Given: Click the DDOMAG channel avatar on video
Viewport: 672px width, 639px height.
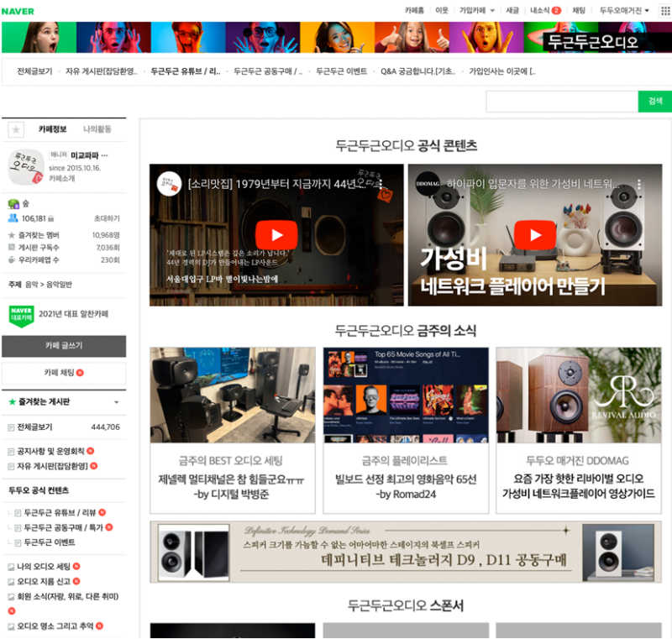Looking at the screenshot, I should click(x=428, y=184).
